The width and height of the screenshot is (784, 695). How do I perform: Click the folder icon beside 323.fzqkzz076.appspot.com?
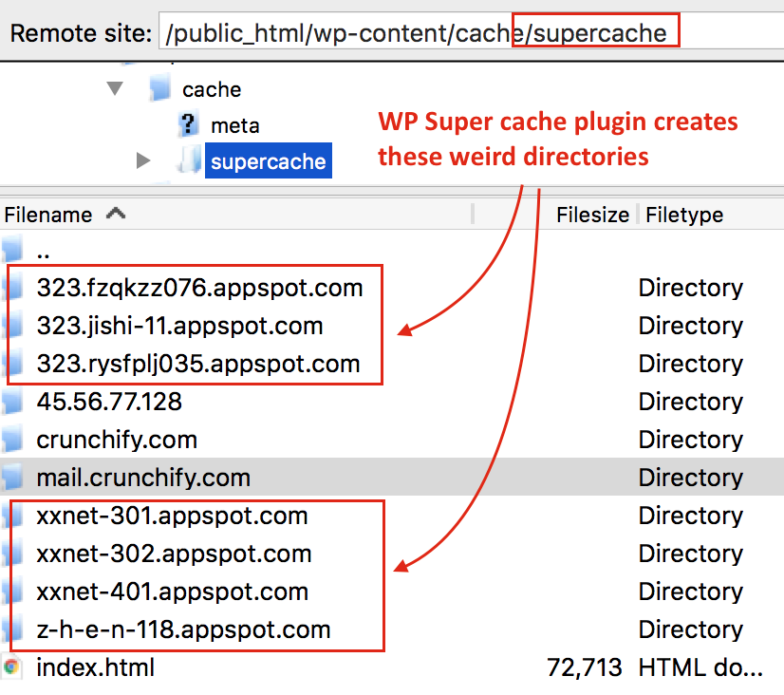click(x=13, y=287)
